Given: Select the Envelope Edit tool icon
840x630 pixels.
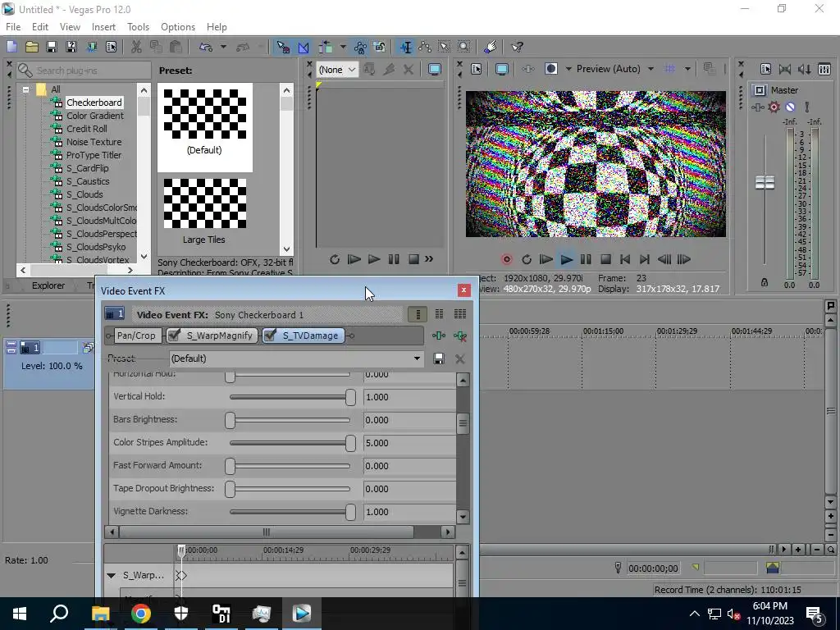Looking at the screenshot, I should point(426,47).
